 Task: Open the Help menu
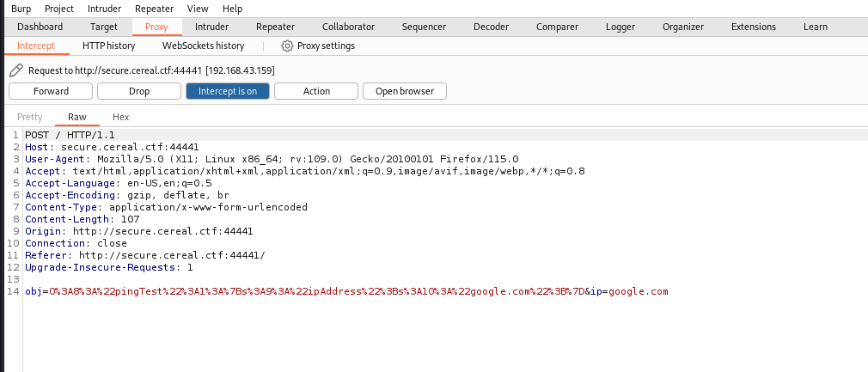pyautogui.click(x=232, y=9)
